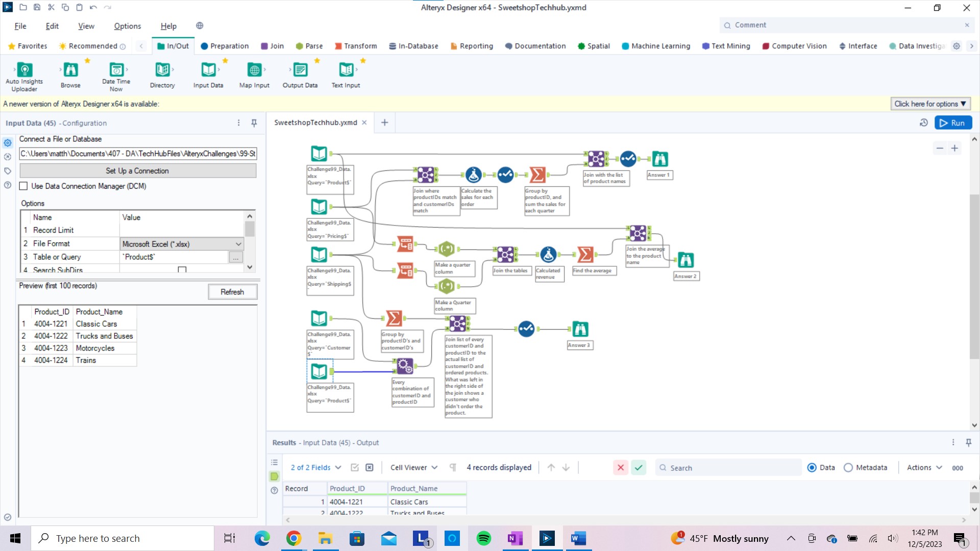Screen dimensions: 980x551
Task: Select the Metadata radio button
Action: point(848,467)
